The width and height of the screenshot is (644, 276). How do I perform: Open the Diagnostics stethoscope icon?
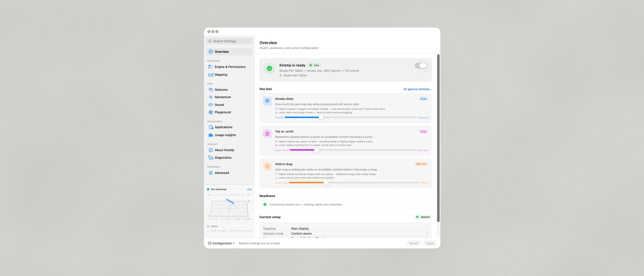coord(211,158)
